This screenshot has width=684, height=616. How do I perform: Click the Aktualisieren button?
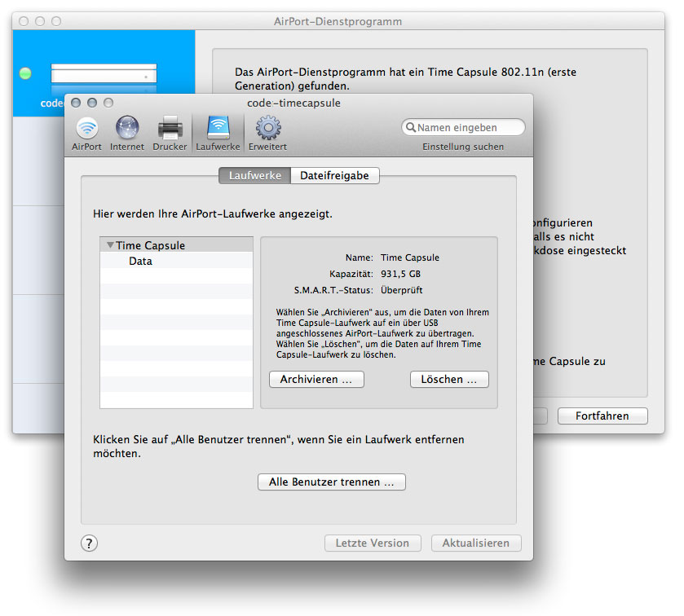(476, 543)
